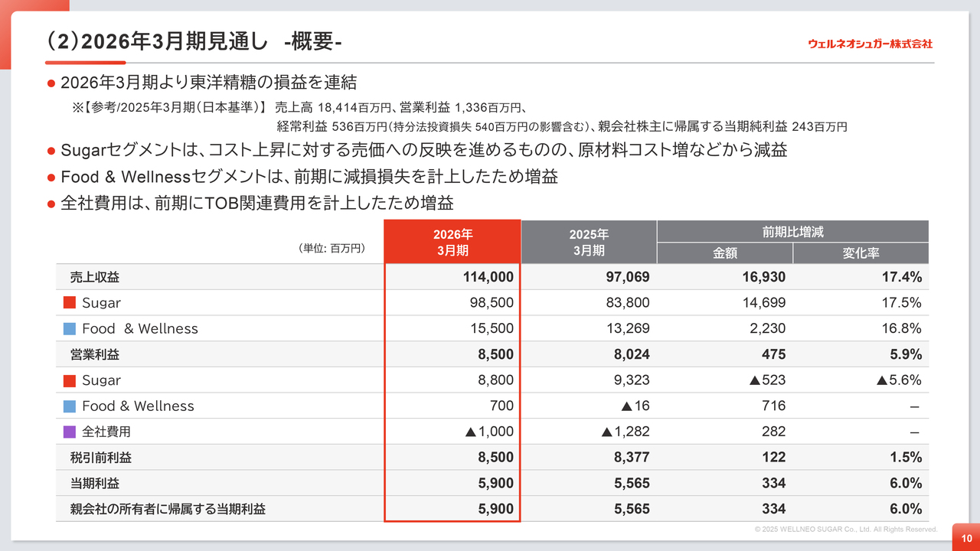Select the 97,069 prior-year revenue value
Viewport: 980px width, 551px height.
click(x=628, y=277)
